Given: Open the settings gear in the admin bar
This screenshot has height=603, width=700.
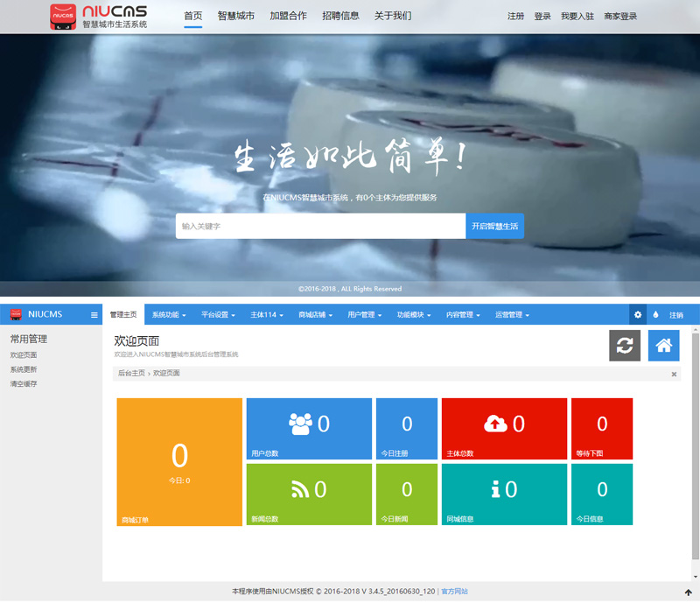Looking at the screenshot, I should click(x=638, y=314).
